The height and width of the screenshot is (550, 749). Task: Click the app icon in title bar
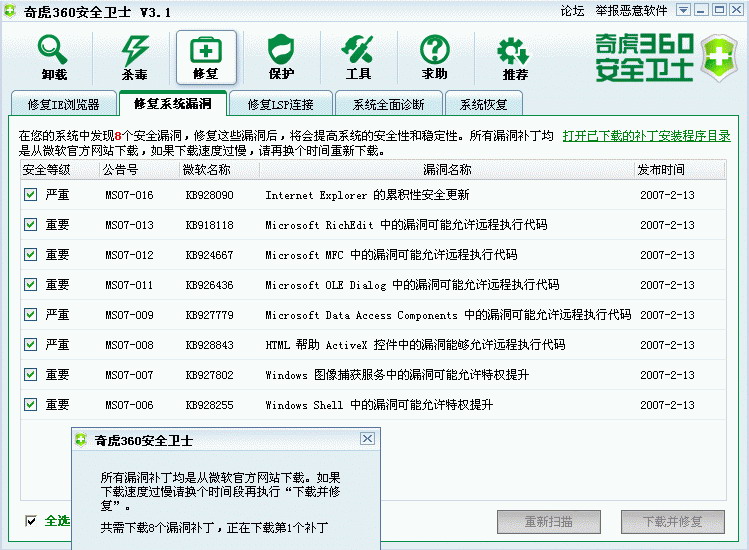point(10,11)
